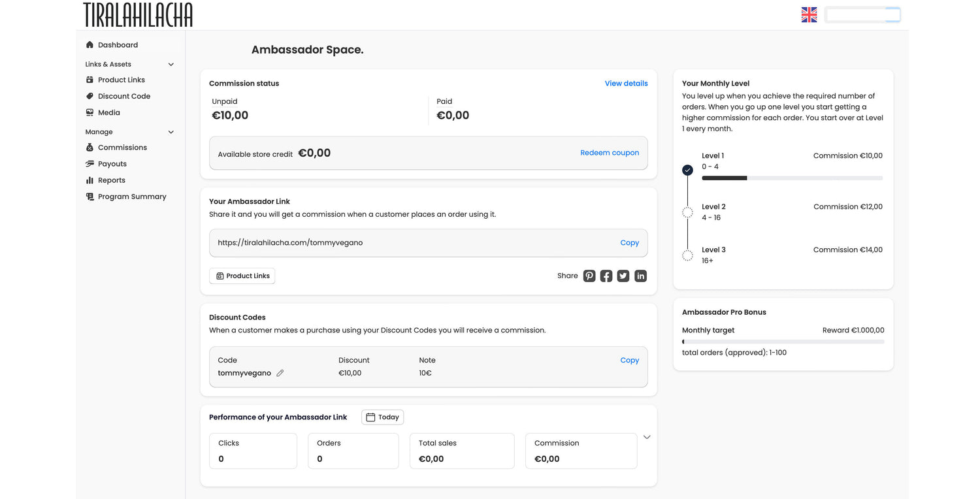
Task: Click the pencil icon to edit tommyvegano code
Action: point(280,374)
